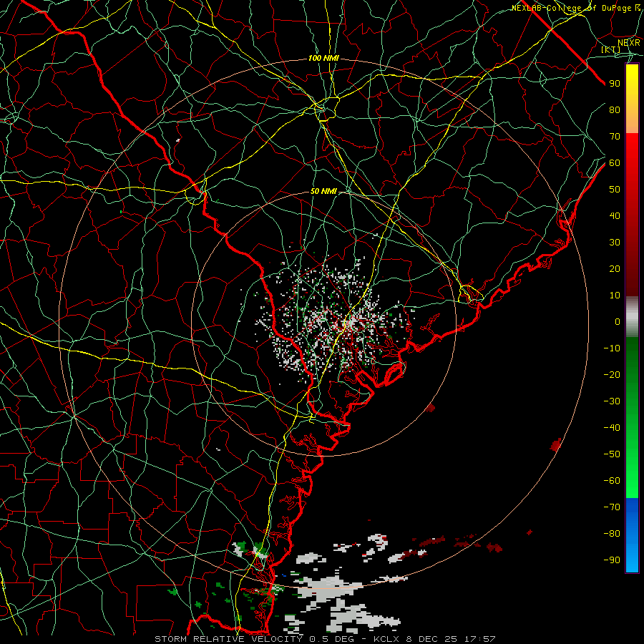644x644 pixels.
Task: Click the -10 value on the velocity scale
Action: click(x=612, y=348)
